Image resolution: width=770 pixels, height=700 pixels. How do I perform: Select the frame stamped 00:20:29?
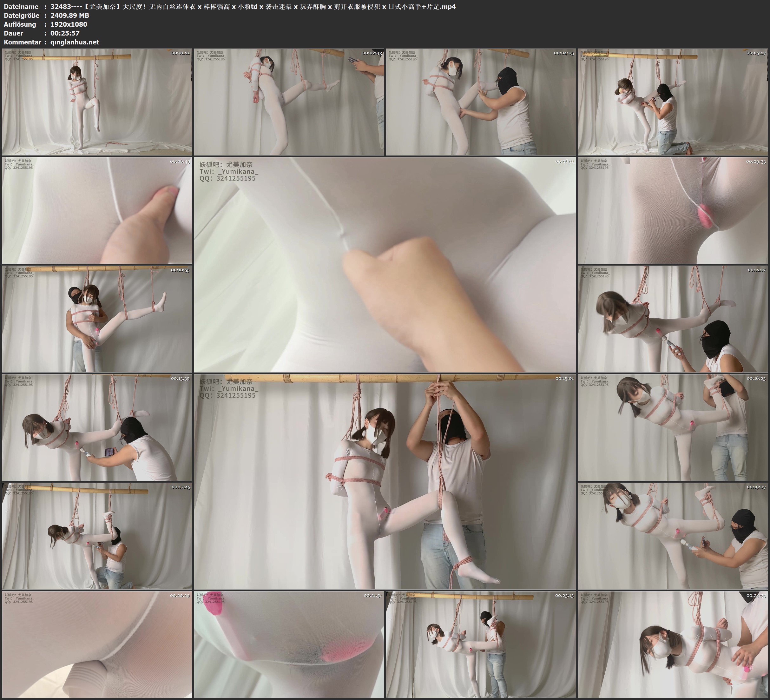coord(97,644)
